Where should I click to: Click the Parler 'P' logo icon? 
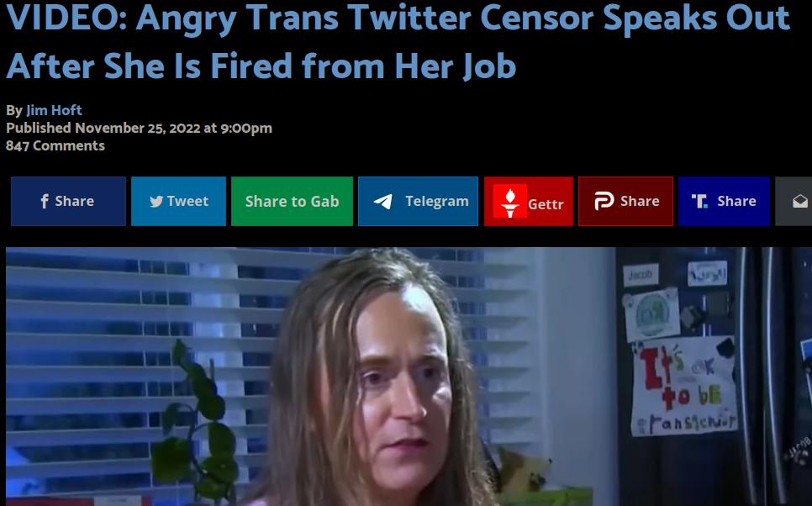tap(604, 201)
